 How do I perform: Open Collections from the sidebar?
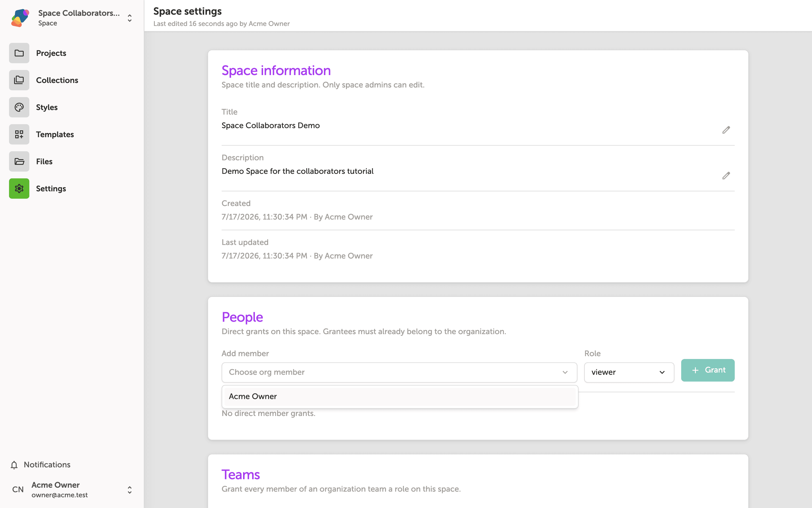[x=57, y=80]
